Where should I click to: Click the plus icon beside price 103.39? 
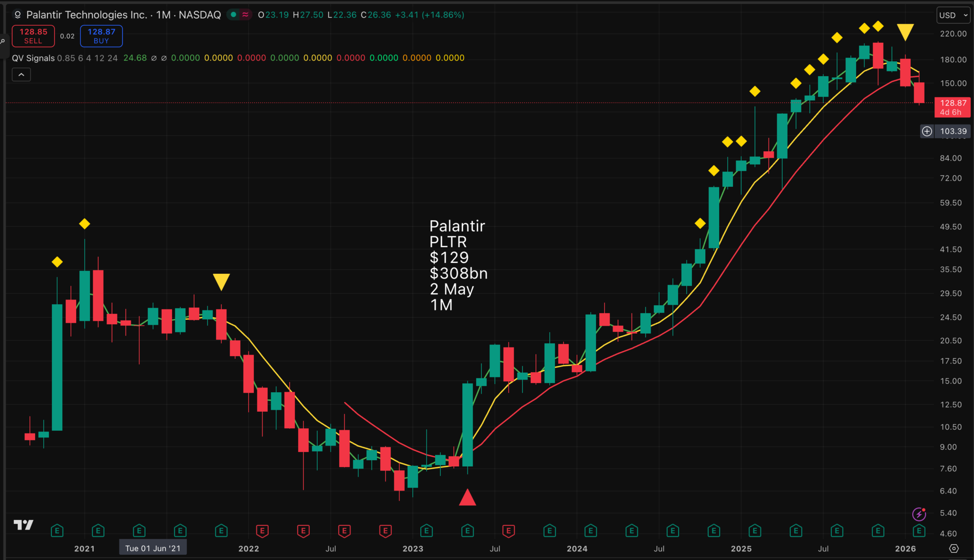[x=927, y=131]
